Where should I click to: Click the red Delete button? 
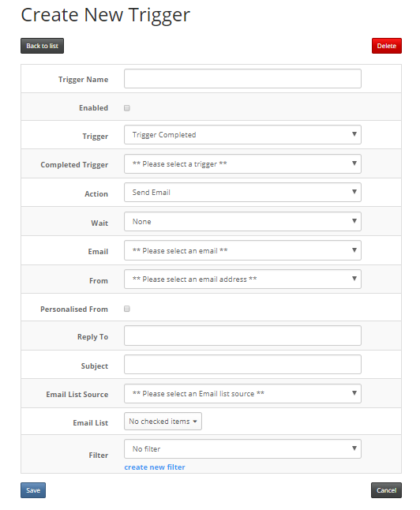387,46
